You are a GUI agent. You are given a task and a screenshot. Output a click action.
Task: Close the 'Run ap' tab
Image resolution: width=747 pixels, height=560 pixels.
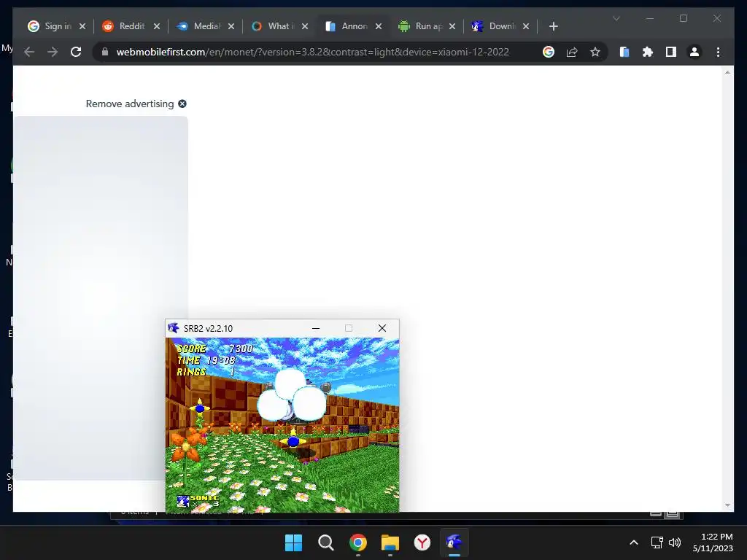452,26
